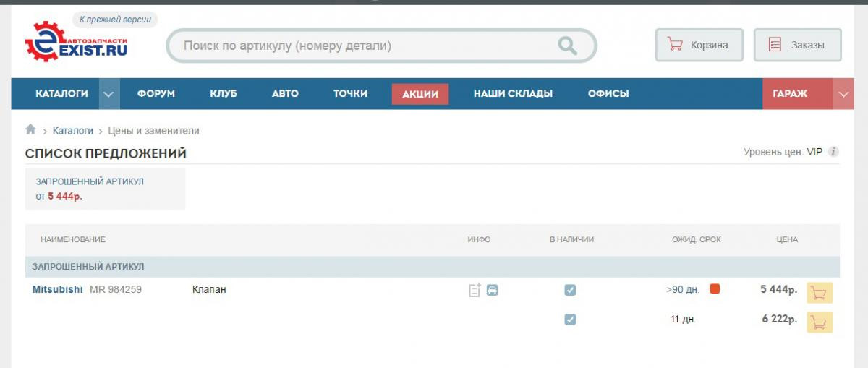
Task: Click the orange delivery status square
Action: pyautogui.click(x=715, y=288)
